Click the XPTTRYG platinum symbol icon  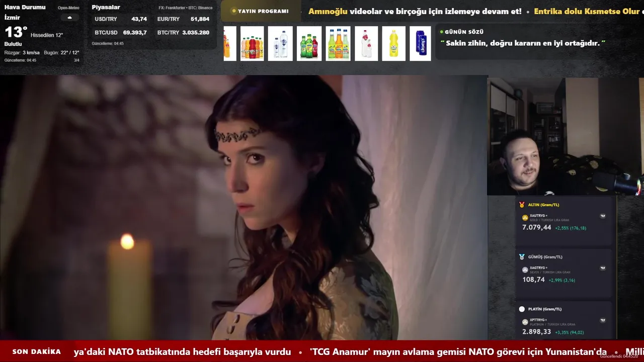tap(525, 322)
